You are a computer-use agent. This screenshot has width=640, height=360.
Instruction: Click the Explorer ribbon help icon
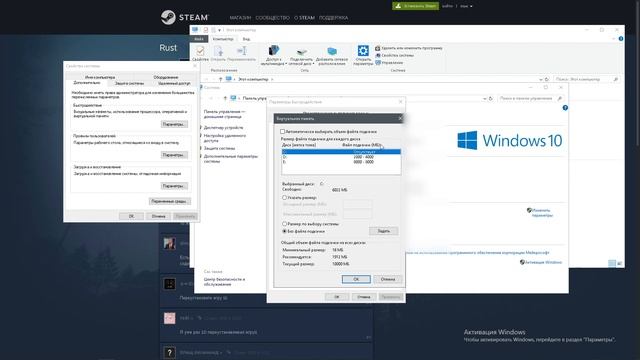[x=621, y=39]
